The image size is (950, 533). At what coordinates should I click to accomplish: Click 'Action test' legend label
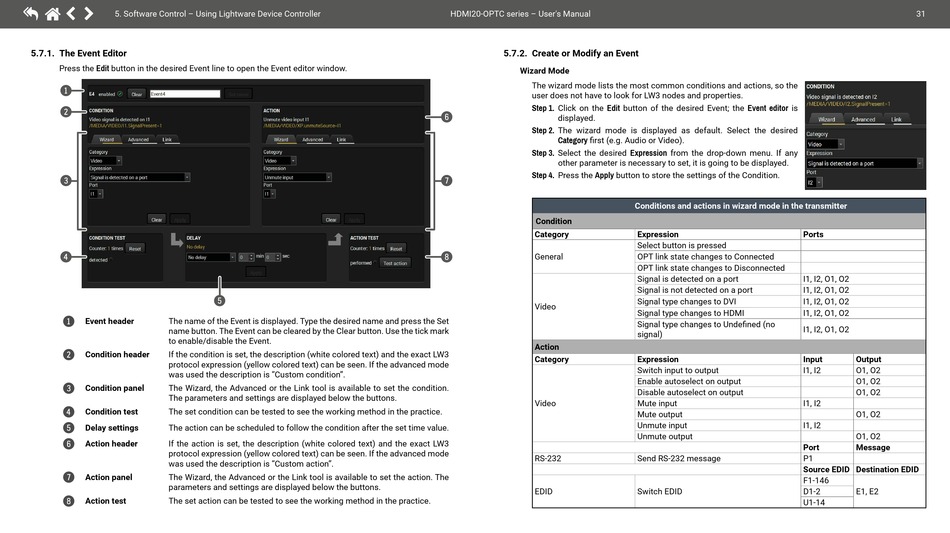(x=105, y=501)
